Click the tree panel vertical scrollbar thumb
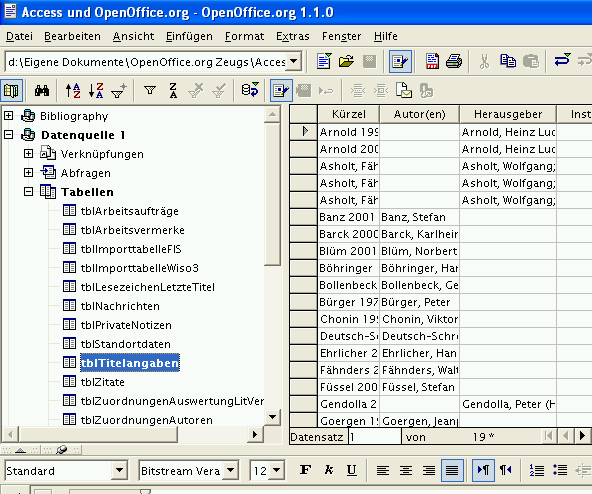 point(272,193)
